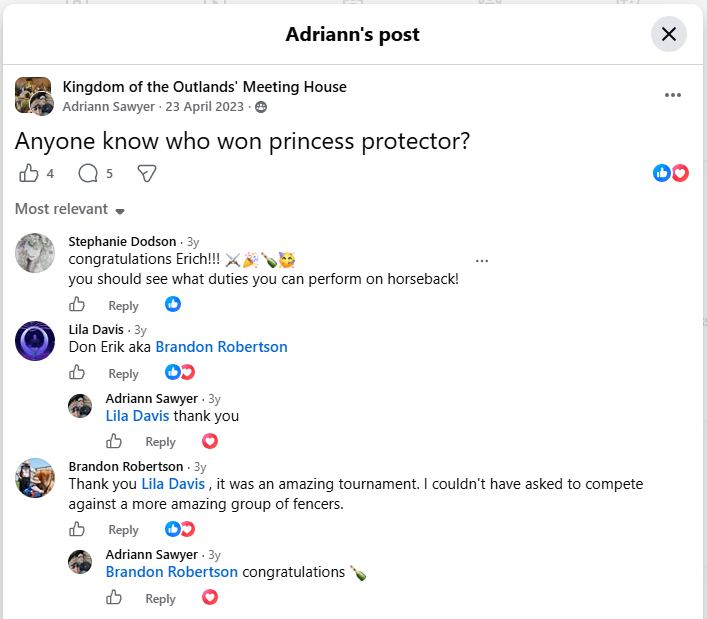Open comments via the speech bubble icon
This screenshot has width=707, height=619.
pos(88,173)
